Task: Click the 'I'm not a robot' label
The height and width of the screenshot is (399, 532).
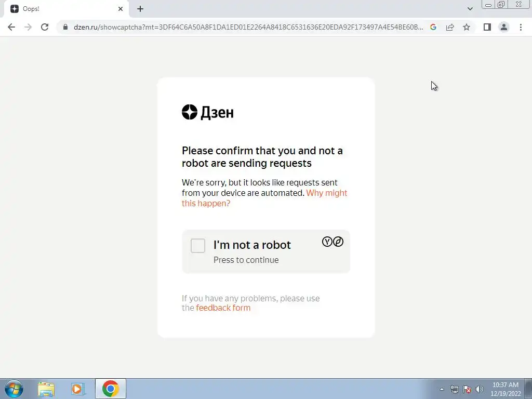Action: pyautogui.click(x=252, y=245)
